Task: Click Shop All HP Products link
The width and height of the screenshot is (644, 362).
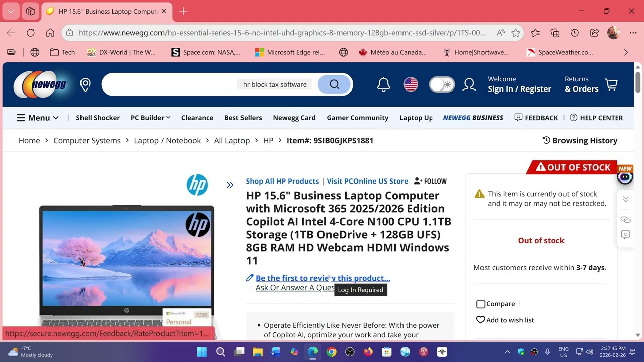Action: [x=282, y=181]
